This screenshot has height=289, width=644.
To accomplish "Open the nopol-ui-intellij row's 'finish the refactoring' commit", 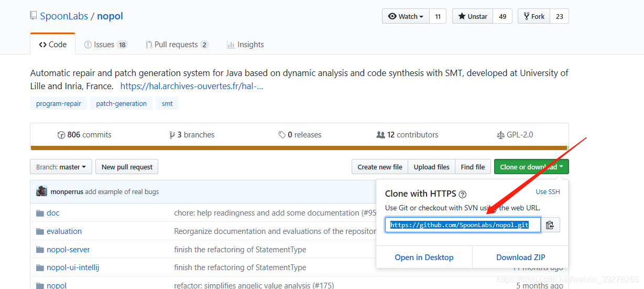I will point(240,267).
